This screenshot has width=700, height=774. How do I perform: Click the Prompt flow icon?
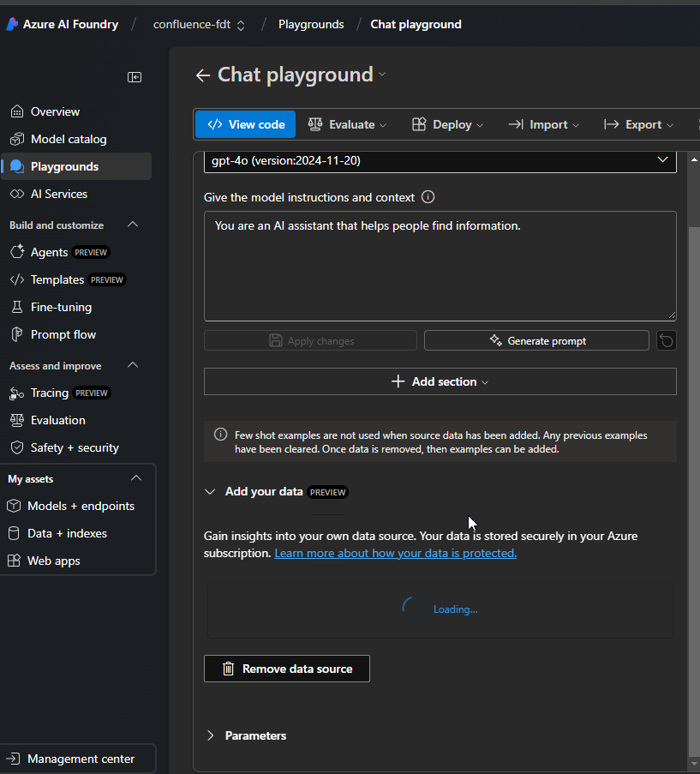pos(17,334)
